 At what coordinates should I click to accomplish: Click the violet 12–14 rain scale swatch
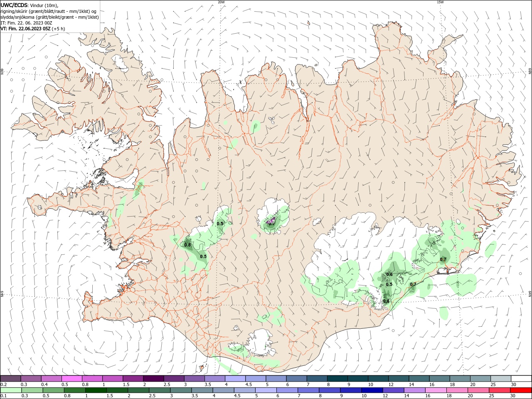(x=393, y=390)
